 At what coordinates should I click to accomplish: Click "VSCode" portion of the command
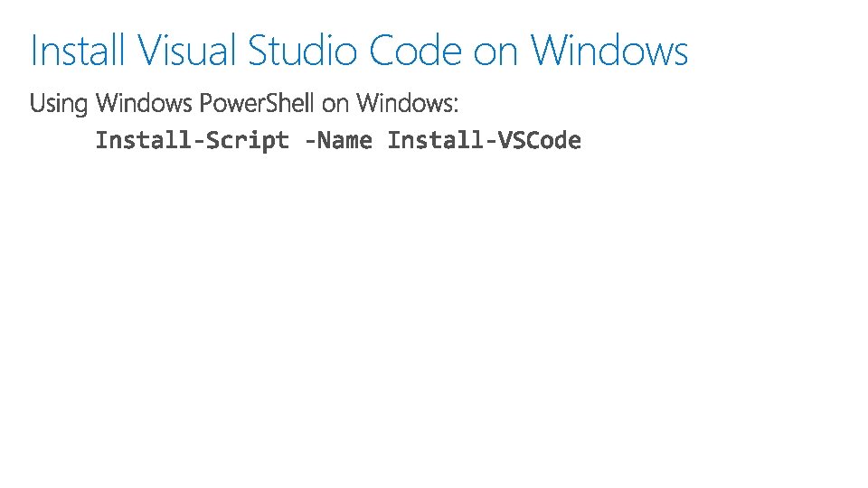pyautogui.click(x=540, y=141)
